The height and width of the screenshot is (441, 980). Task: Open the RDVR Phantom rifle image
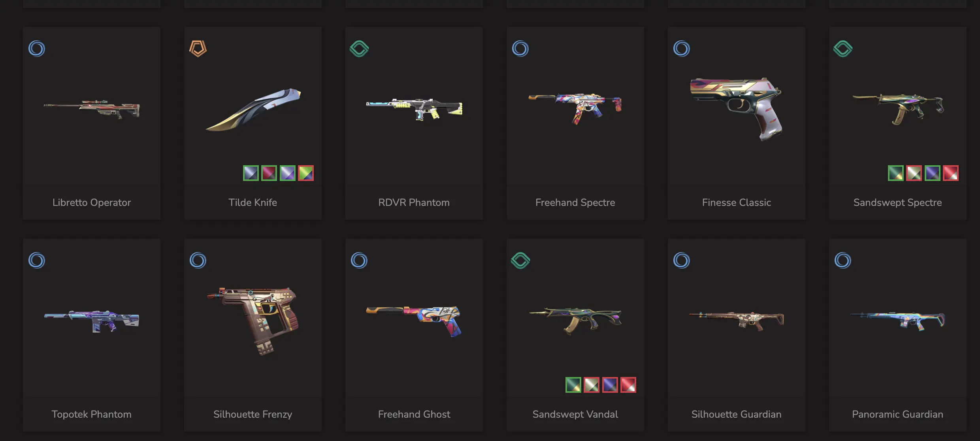tap(414, 109)
